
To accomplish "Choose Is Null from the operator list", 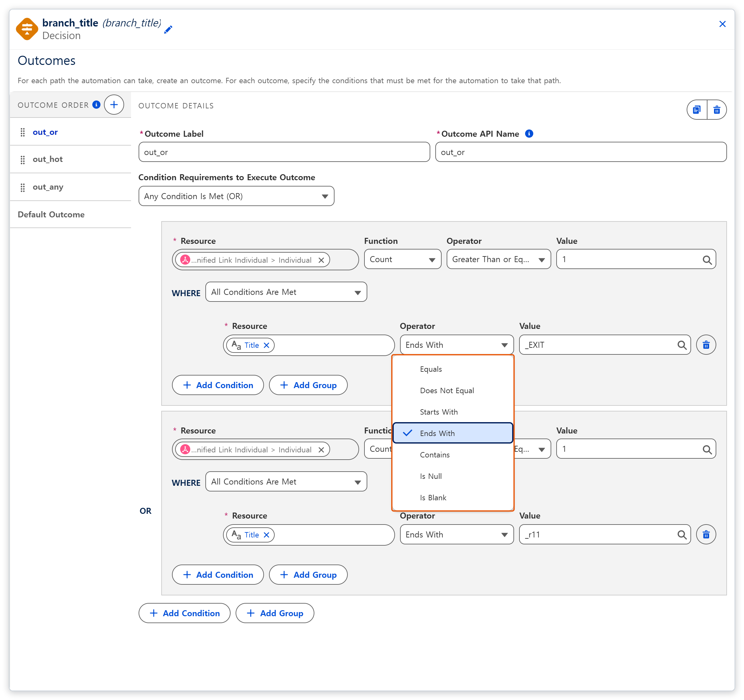I will pos(453,476).
